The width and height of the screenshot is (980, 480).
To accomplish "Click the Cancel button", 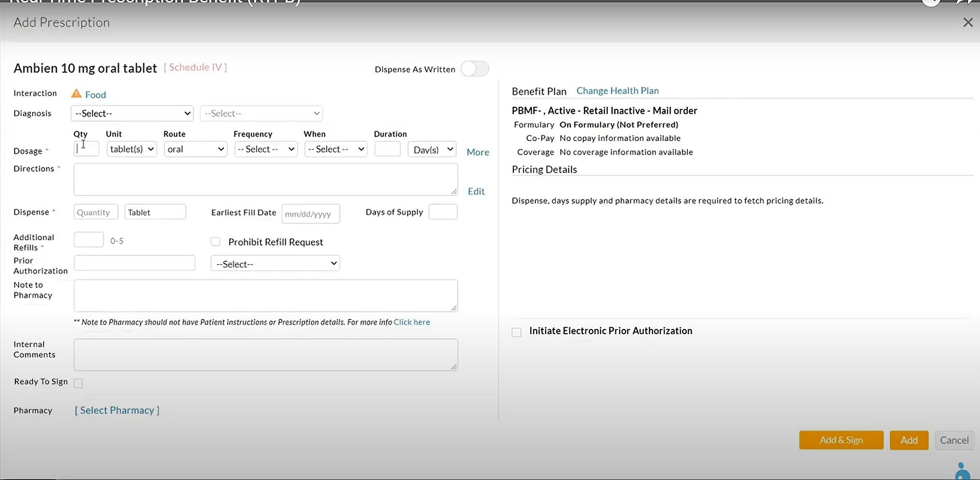I will click(954, 440).
